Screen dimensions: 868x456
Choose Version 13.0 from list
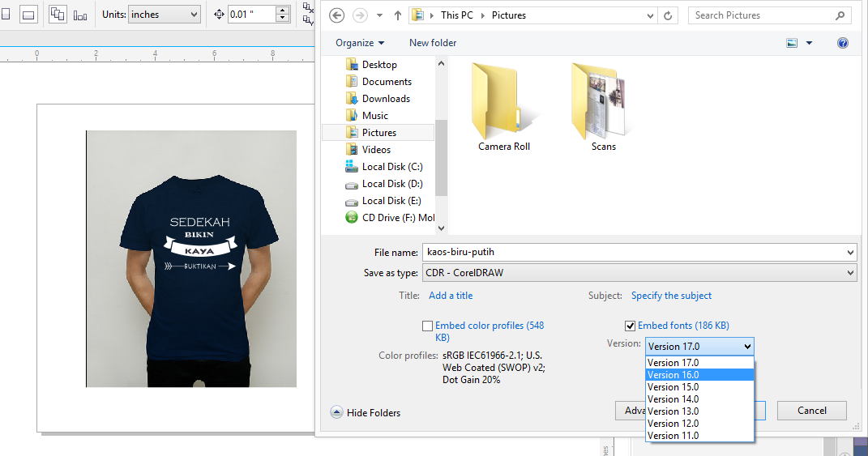click(699, 411)
